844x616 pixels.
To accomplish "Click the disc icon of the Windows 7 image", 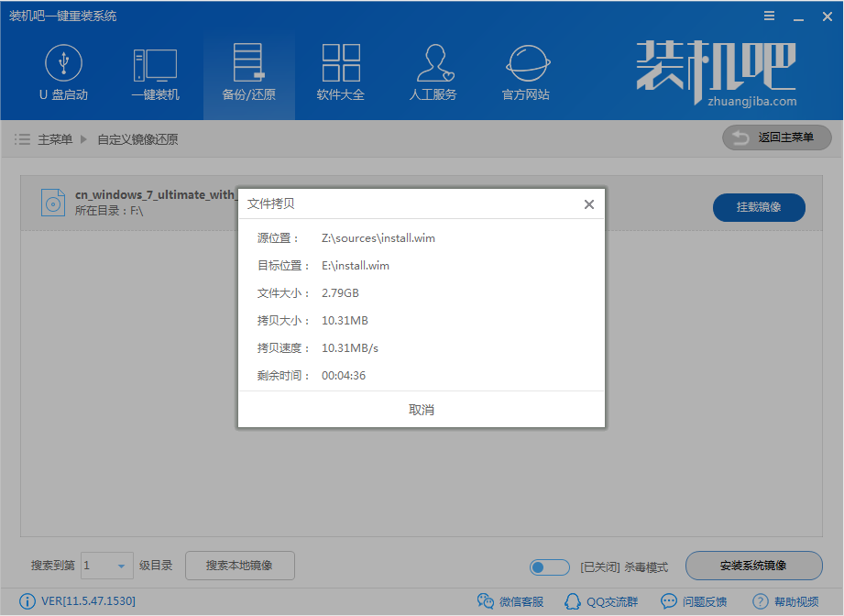I will click(x=53, y=202).
